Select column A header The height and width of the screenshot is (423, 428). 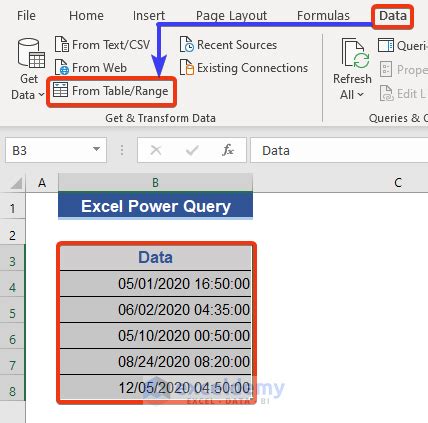point(42,183)
